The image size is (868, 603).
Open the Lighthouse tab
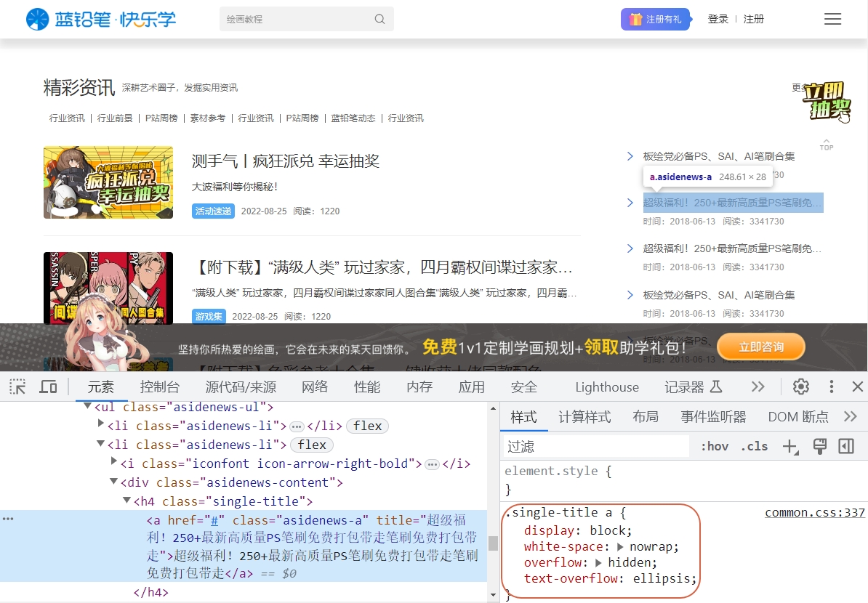607,387
